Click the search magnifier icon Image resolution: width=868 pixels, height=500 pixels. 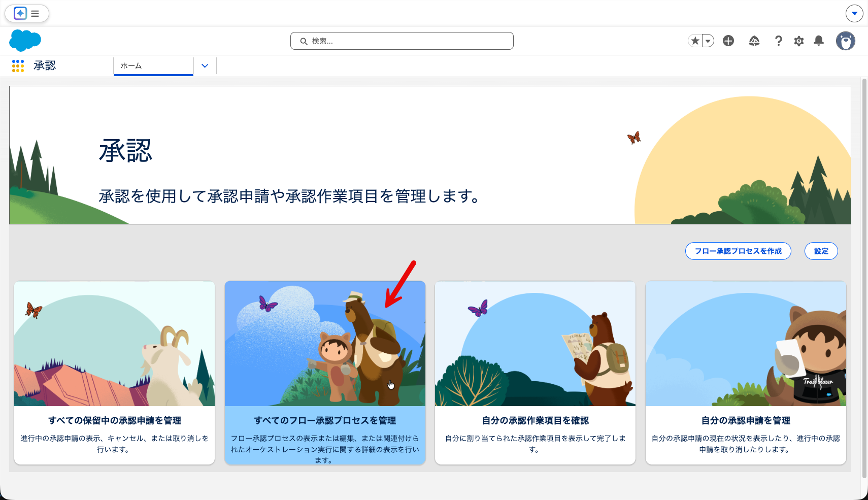pyautogui.click(x=304, y=41)
